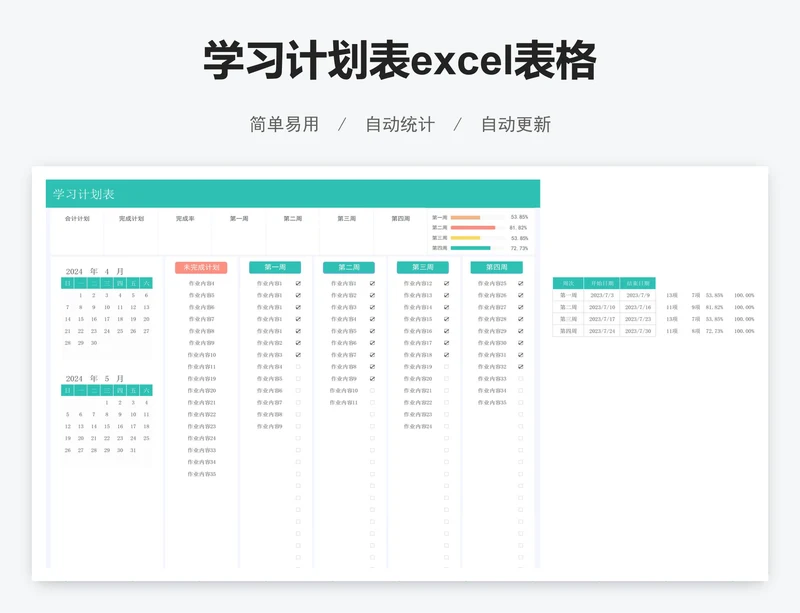Viewport: 800px width, 613px height.
Task: Uncheck the 作业内容12 checkbox
Action: pyautogui.click(x=446, y=283)
